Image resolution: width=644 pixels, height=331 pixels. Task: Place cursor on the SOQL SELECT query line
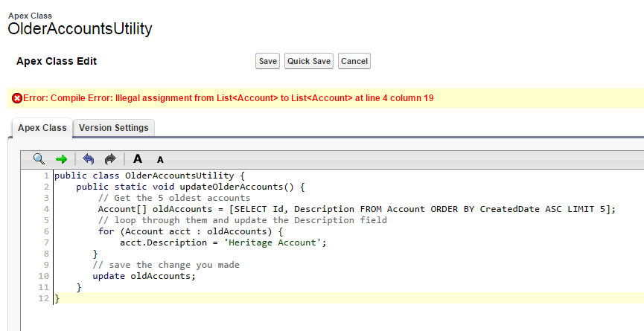click(x=357, y=209)
